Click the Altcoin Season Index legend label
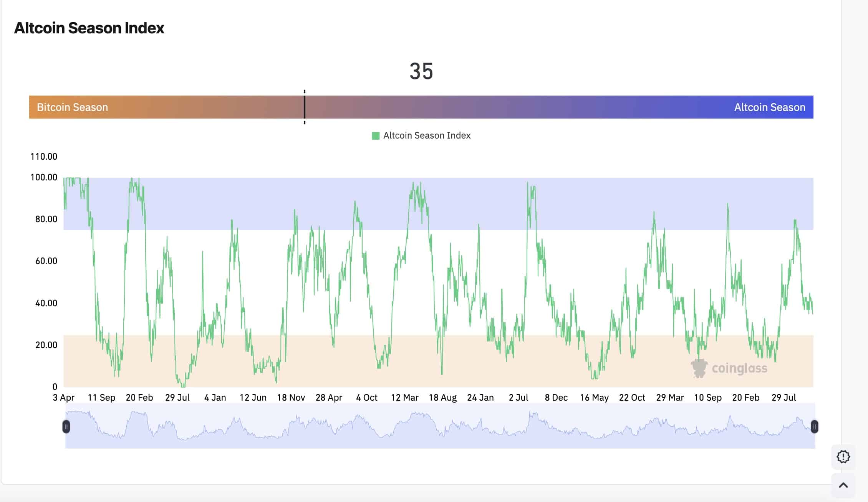This screenshot has width=868, height=502. click(427, 135)
